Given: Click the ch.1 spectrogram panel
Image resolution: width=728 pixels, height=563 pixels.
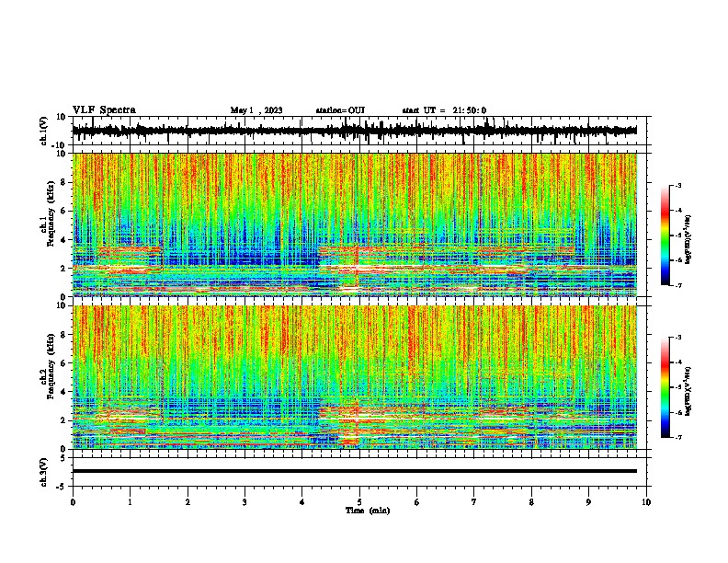Looking at the screenshot, I should tap(355, 224).
